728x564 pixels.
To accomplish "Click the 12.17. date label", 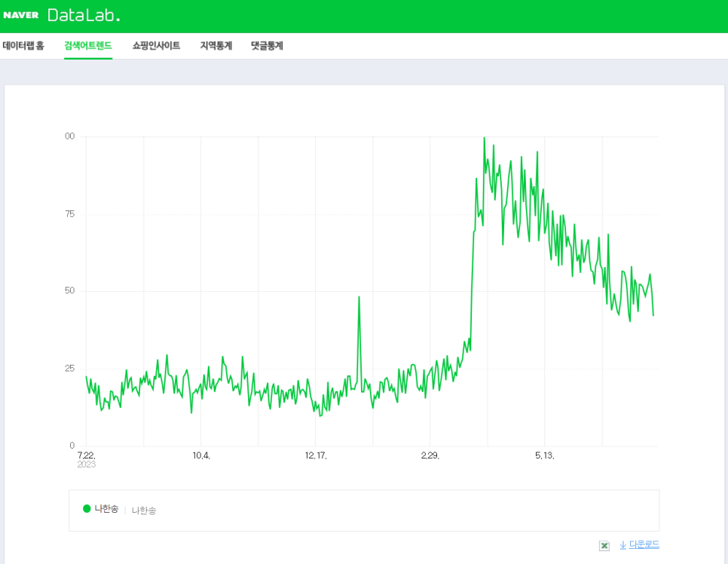I will 316,455.
